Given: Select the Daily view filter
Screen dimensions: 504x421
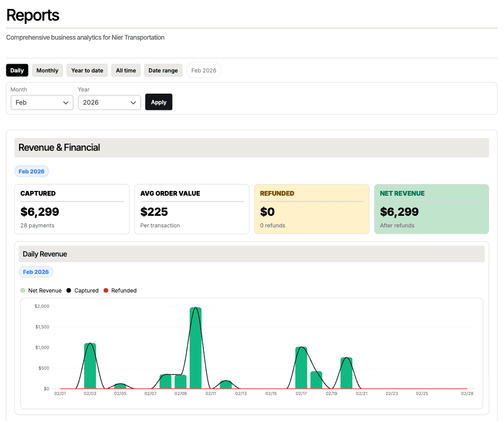Looking at the screenshot, I should pyautogui.click(x=17, y=70).
